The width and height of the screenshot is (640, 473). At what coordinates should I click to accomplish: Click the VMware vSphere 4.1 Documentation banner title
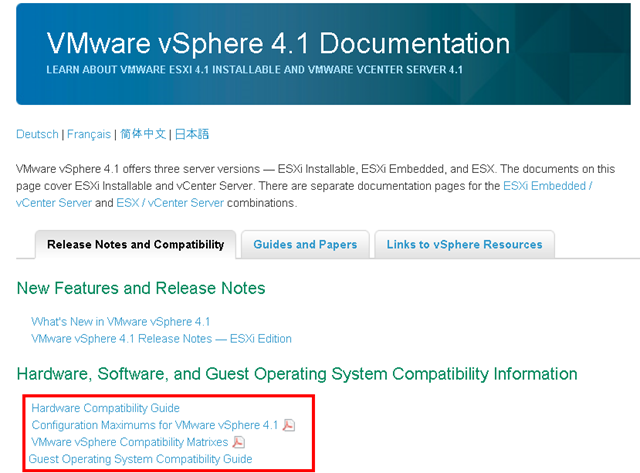pos(278,43)
